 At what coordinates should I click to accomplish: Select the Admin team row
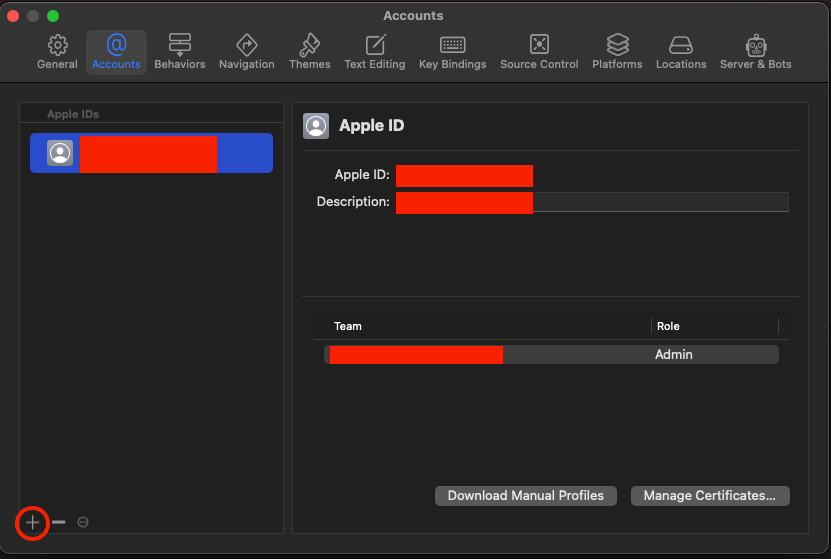pos(551,354)
